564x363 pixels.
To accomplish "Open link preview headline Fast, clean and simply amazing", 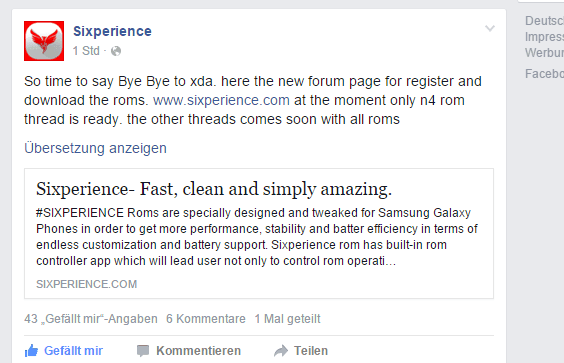I will pyautogui.click(x=214, y=189).
